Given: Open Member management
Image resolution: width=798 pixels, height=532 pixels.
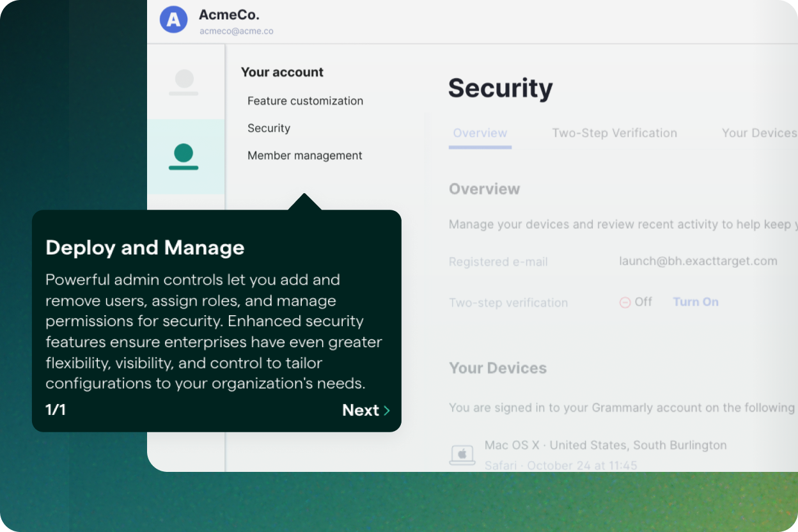Looking at the screenshot, I should [305, 155].
